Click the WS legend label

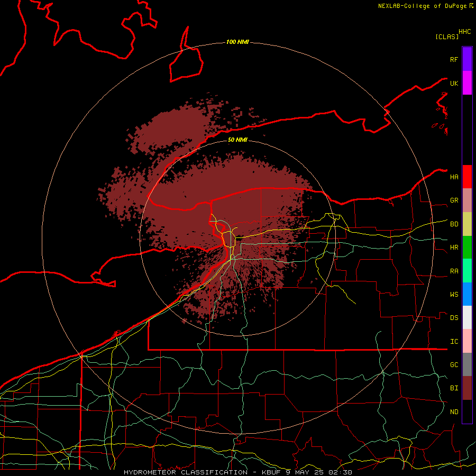[454, 295]
